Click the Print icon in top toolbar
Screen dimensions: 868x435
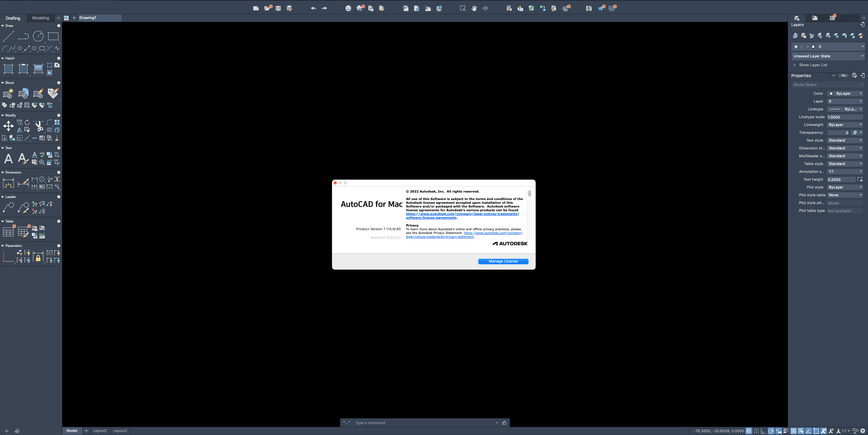[348, 8]
